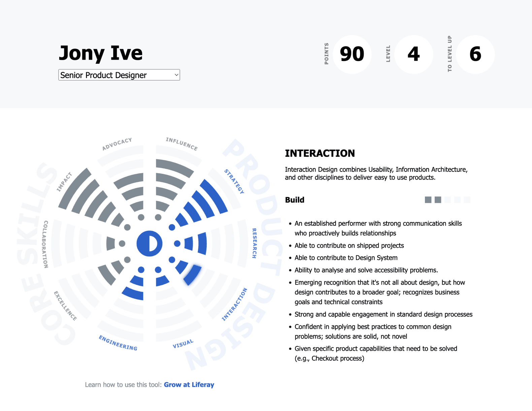The width and height of the screenshot is (532, 411).
Task: Select the innermost blue Strategy arc
Action: pyautogui.click(x=182, y=220)
